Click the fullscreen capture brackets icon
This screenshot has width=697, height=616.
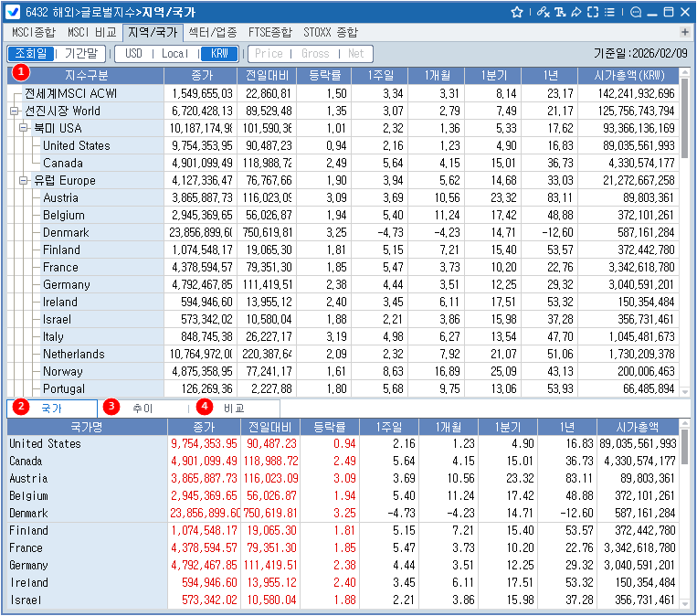tap(592, 12)
